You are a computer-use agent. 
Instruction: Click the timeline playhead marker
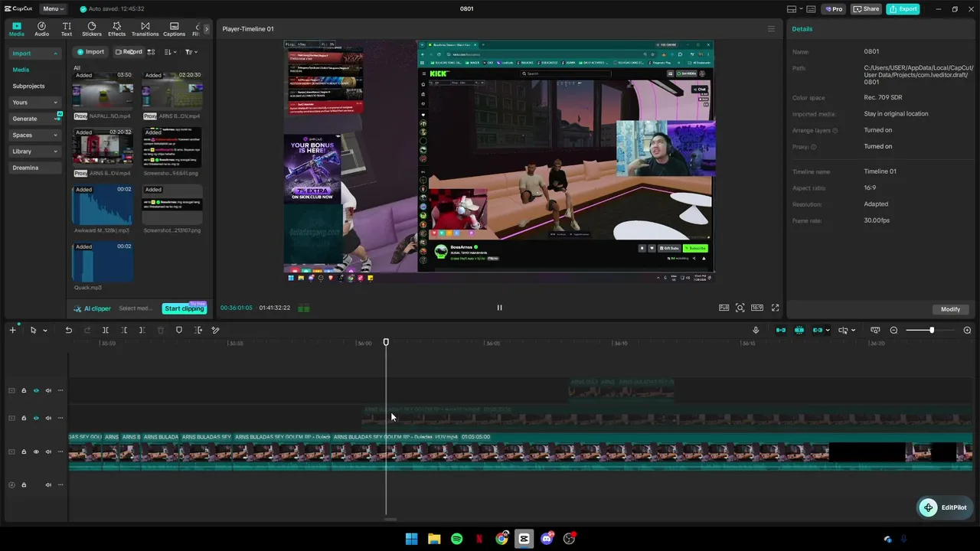point(386,342)
